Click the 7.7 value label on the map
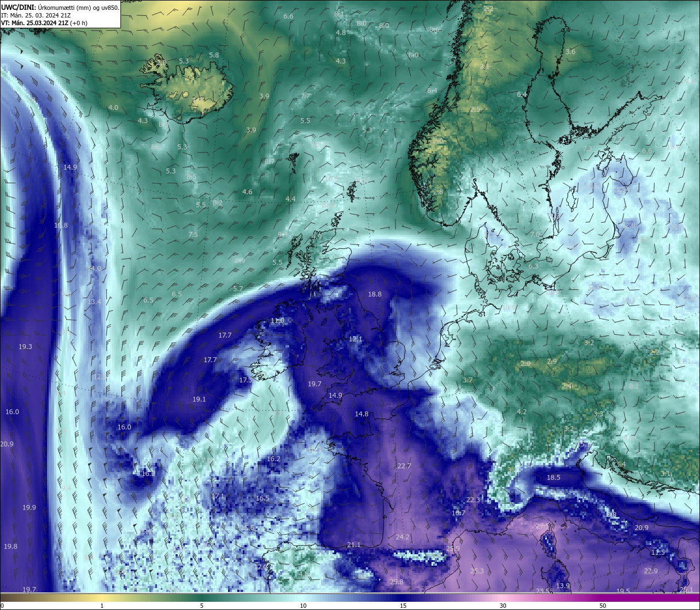Viewport: 700px width, 610px height. 306,96
